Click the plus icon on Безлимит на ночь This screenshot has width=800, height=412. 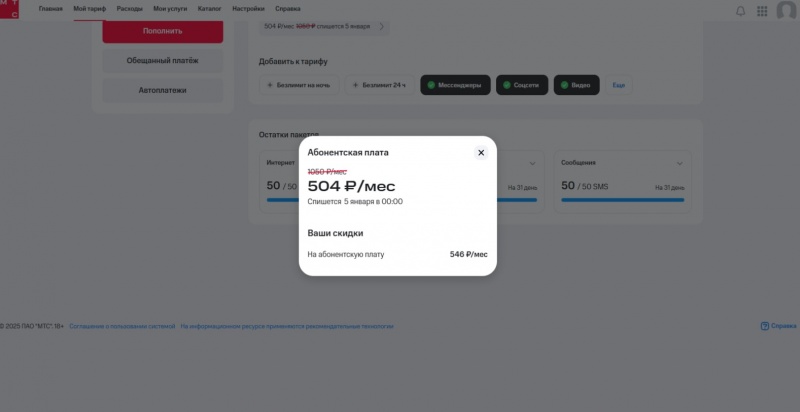pyautogui.click(x=270, y=85)
